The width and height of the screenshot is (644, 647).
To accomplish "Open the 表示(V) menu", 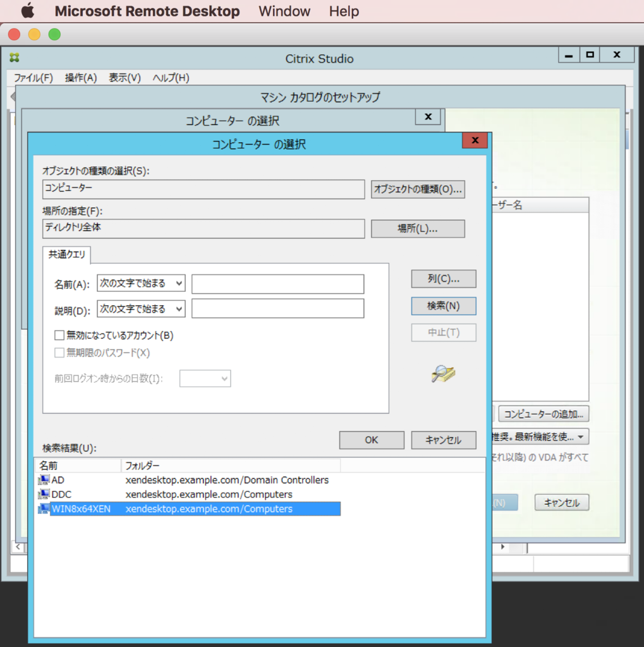I will pos(125,78).
